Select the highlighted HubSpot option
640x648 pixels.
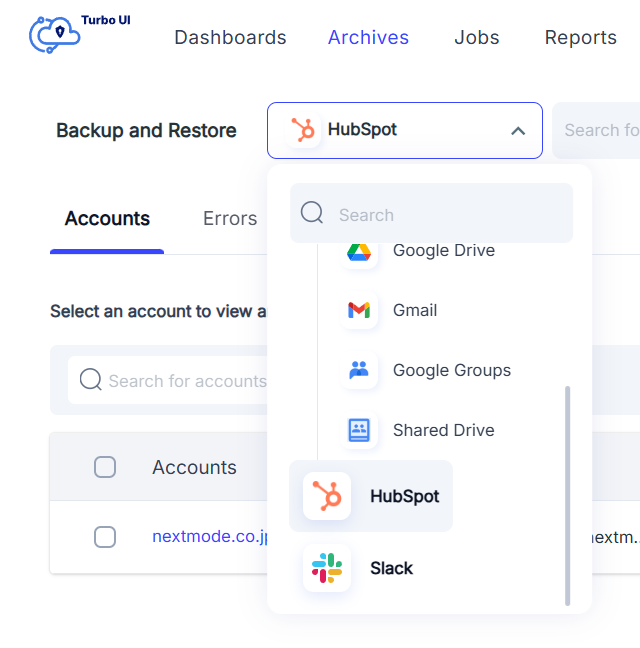coord(371,496)
